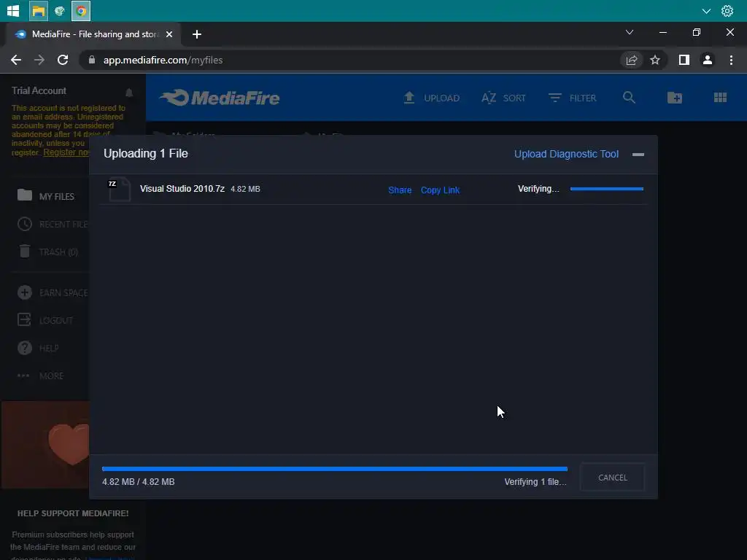View site info lock icon

click(x=92, y=60)
